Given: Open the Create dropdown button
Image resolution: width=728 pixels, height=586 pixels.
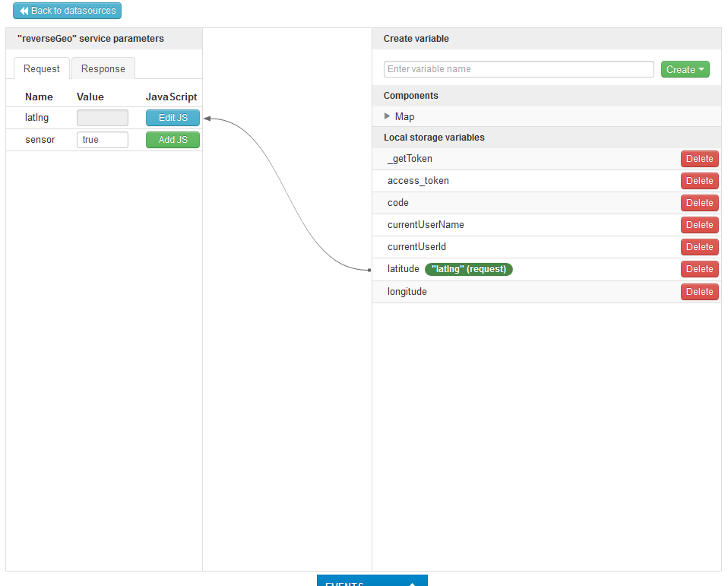Looking at the screenshot, I should click(685, 69).
